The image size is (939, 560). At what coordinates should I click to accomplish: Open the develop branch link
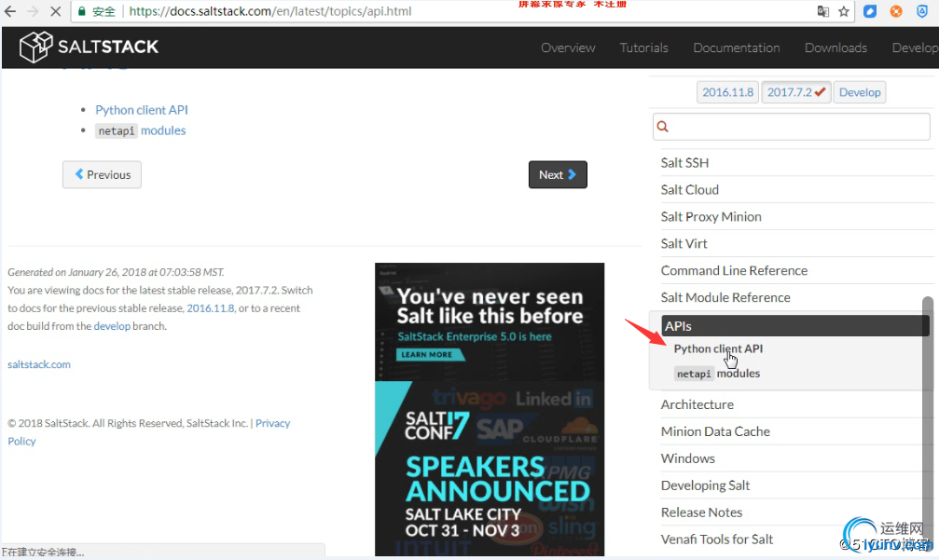[x=112, y=326]
